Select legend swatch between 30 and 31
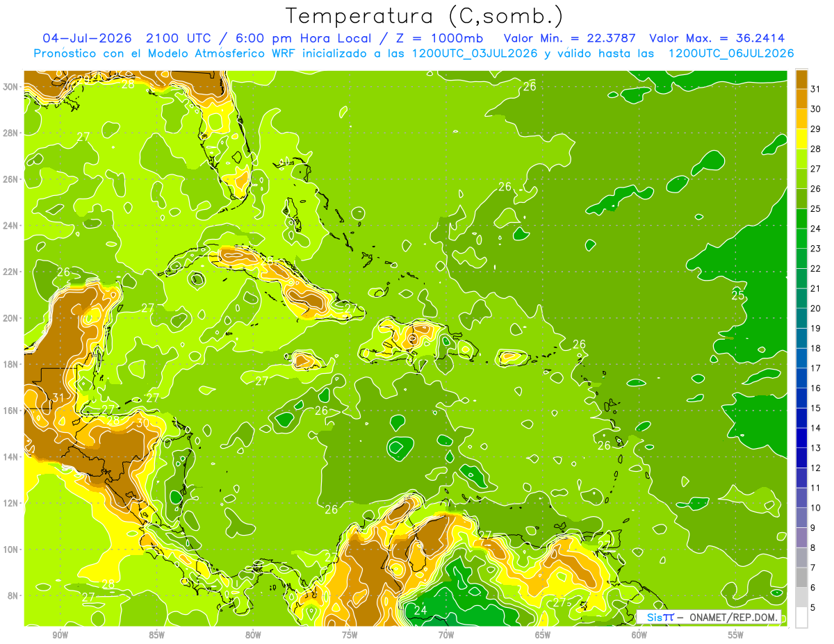Viewport: 834px width, 644px height. (x=801, y=99)
